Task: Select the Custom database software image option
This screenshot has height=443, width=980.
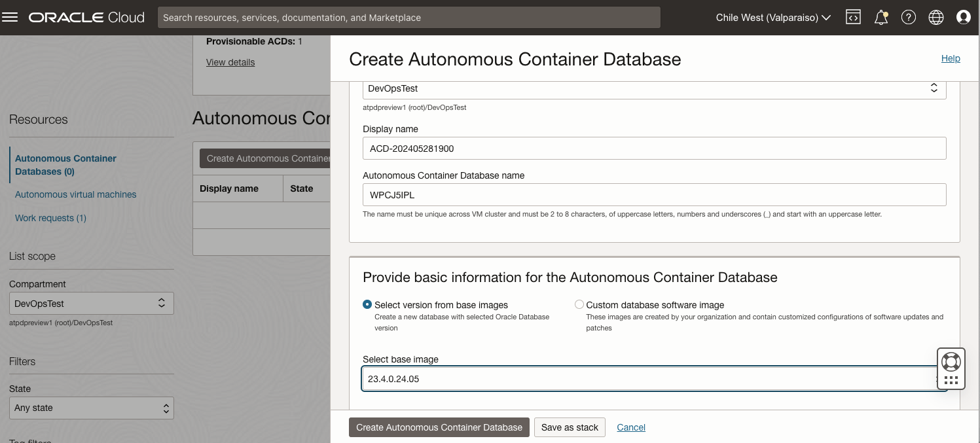Action: (x=579, y=304)
